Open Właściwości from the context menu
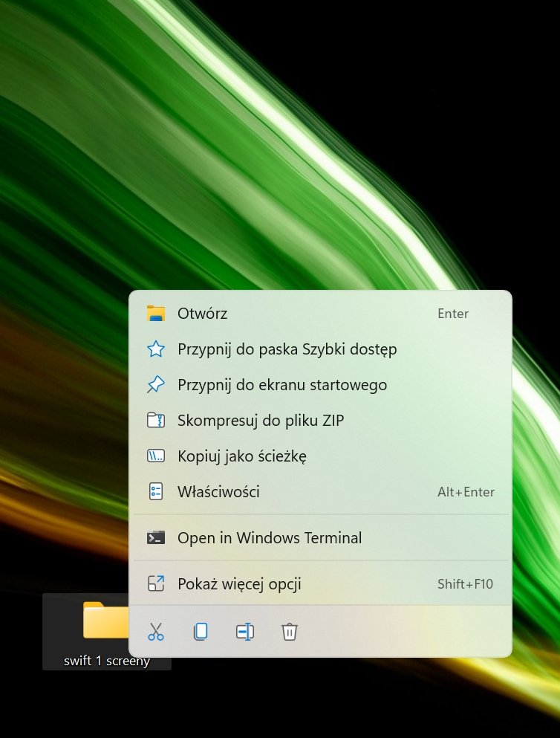The image size is (560, 738). (320, 492)
